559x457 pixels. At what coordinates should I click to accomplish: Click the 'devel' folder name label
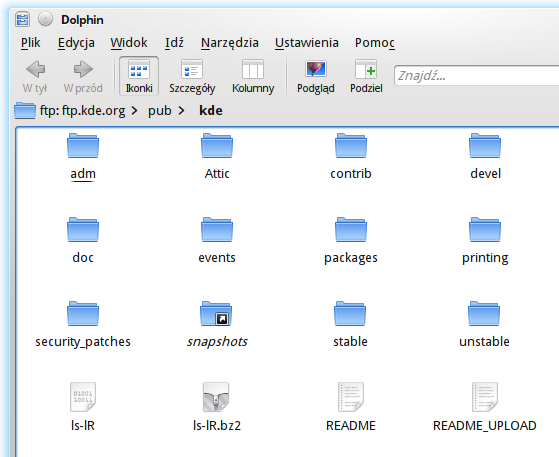tap(486, 174)
